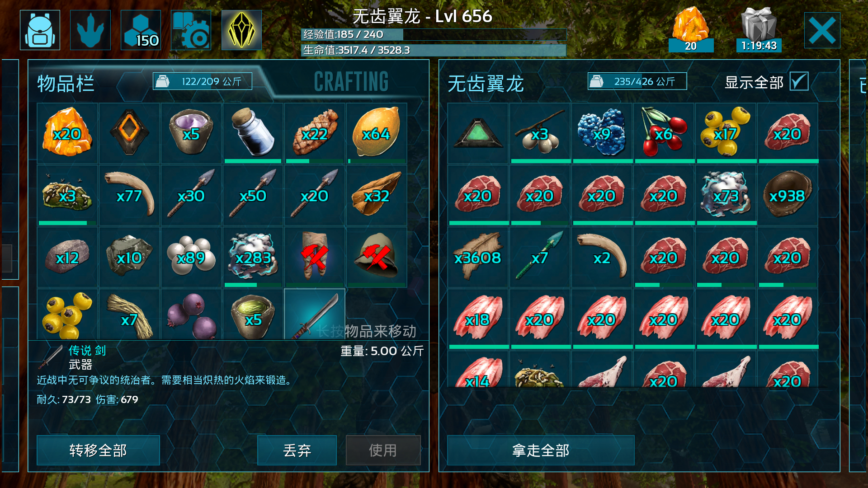Image resolution: width=868 pixels, height=488 pixels.
Task: Open the dinosaur footprint taming icon
Action: click(x=90, y=30)
